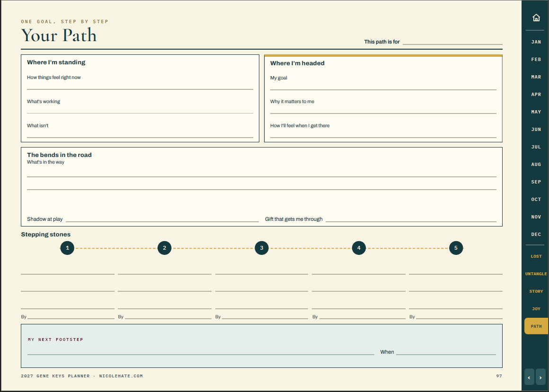Image resolution: width=549 pixels, height=392 pixels.
Task: Click "Where I'm standing" heading
Action: 56,62
